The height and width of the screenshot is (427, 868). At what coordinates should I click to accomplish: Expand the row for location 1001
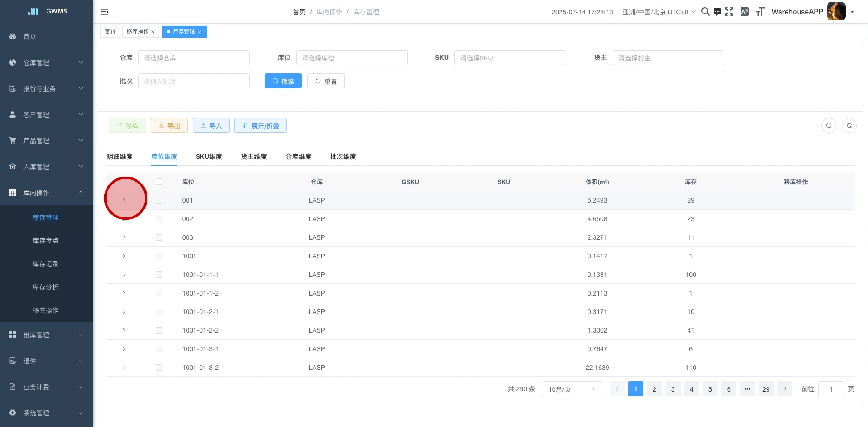tap(124, 256)
